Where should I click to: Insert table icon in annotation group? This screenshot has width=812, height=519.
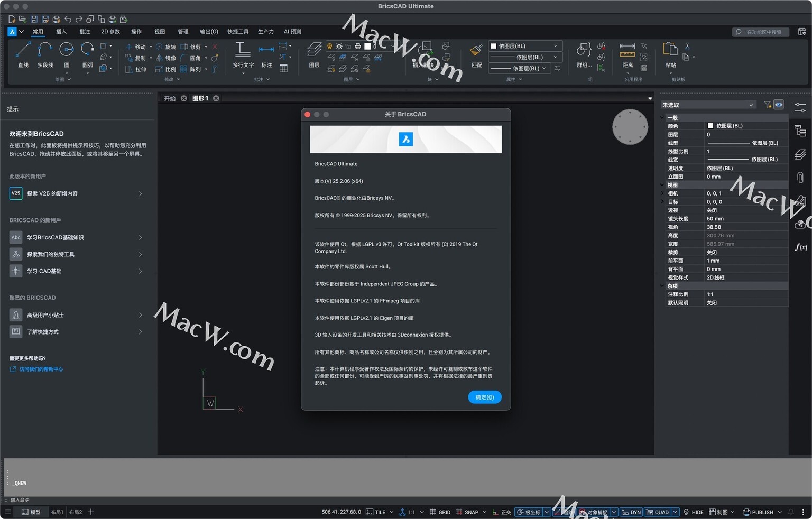pos(284,68)
